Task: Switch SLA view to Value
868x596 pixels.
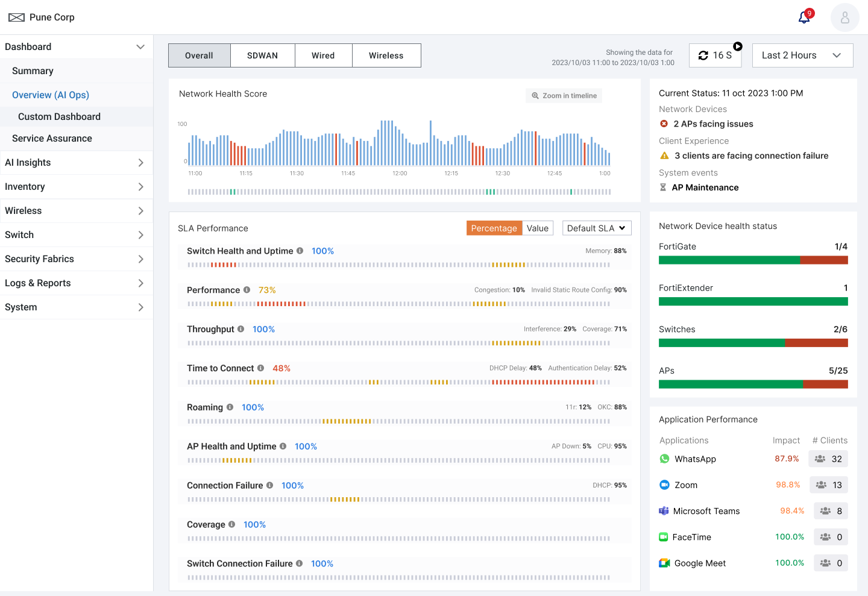Action: click(x=537, y=228)
